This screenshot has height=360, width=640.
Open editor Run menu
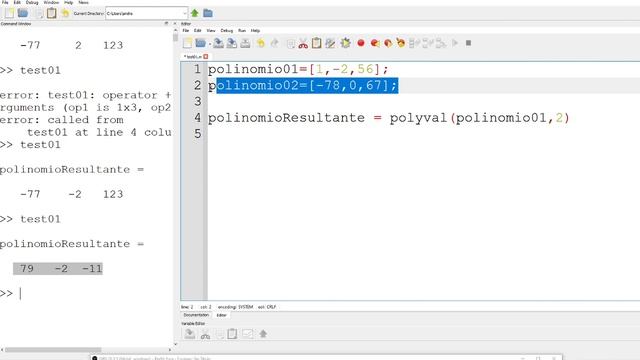pyautogui.click(x=242, y=31)
